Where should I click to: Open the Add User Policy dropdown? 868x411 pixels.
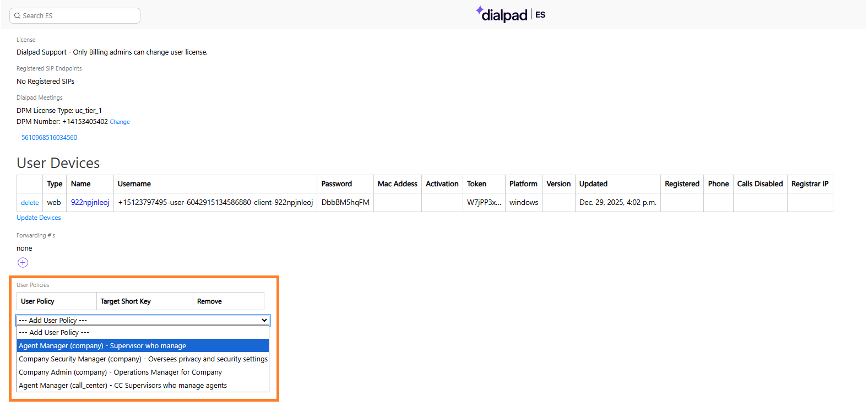(x=143, y=320)
